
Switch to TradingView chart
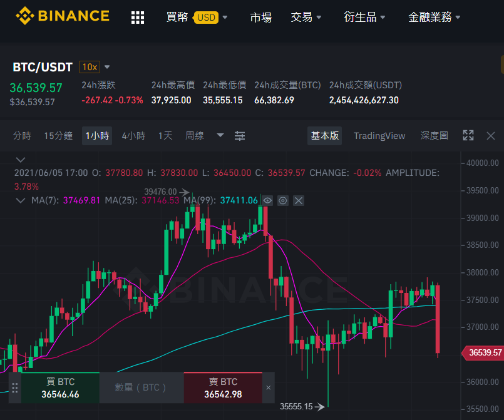coord(379,136)
